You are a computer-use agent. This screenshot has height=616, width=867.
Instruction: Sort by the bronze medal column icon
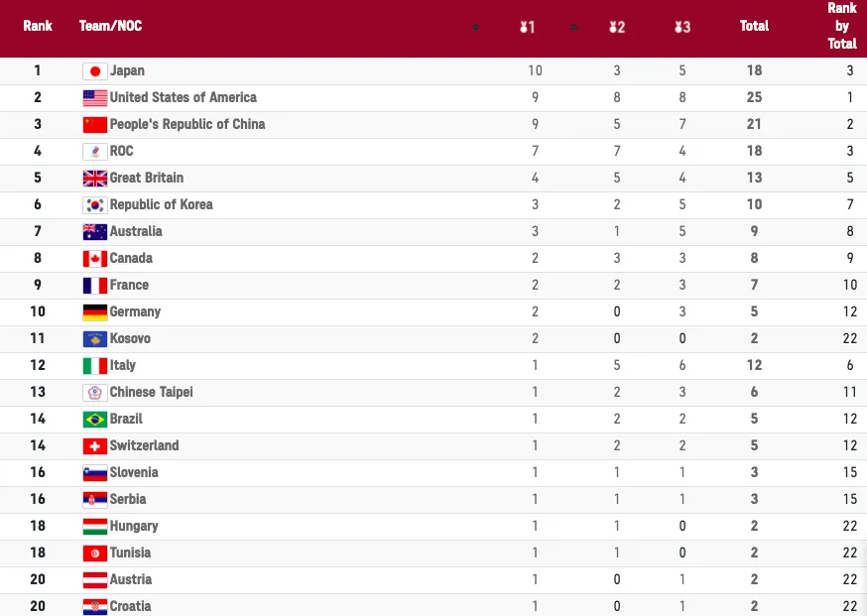click(x=682, y=27)
